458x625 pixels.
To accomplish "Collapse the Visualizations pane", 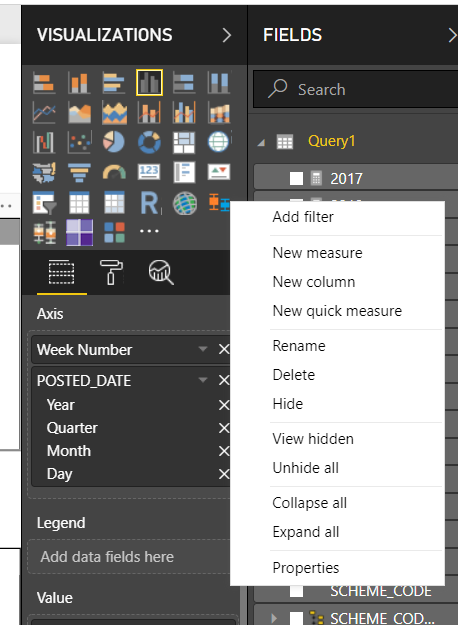I will (x=226, y=35).
